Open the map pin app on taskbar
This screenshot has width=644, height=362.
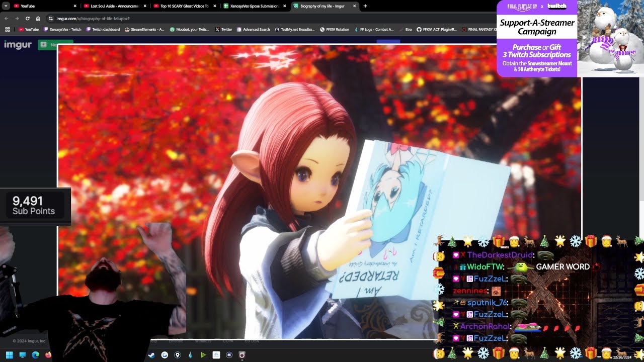[x=177, y=355]
